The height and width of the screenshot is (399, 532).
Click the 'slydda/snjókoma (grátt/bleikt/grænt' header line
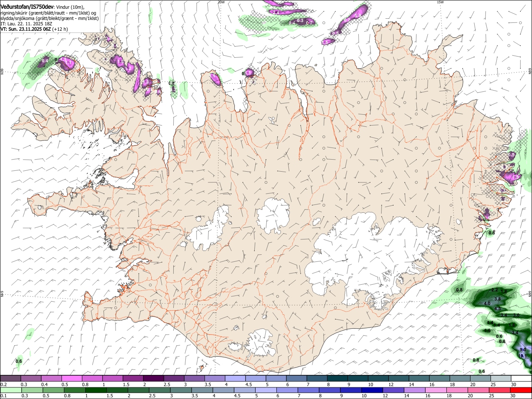coord(49,18)
